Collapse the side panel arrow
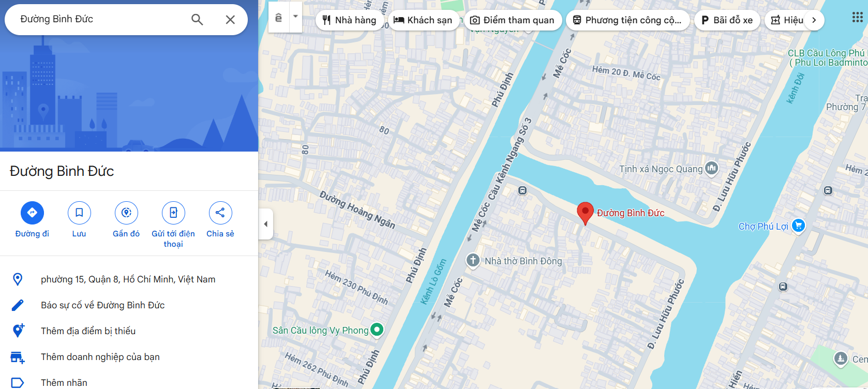Viewport: 868px width, 389px height. 266,224
